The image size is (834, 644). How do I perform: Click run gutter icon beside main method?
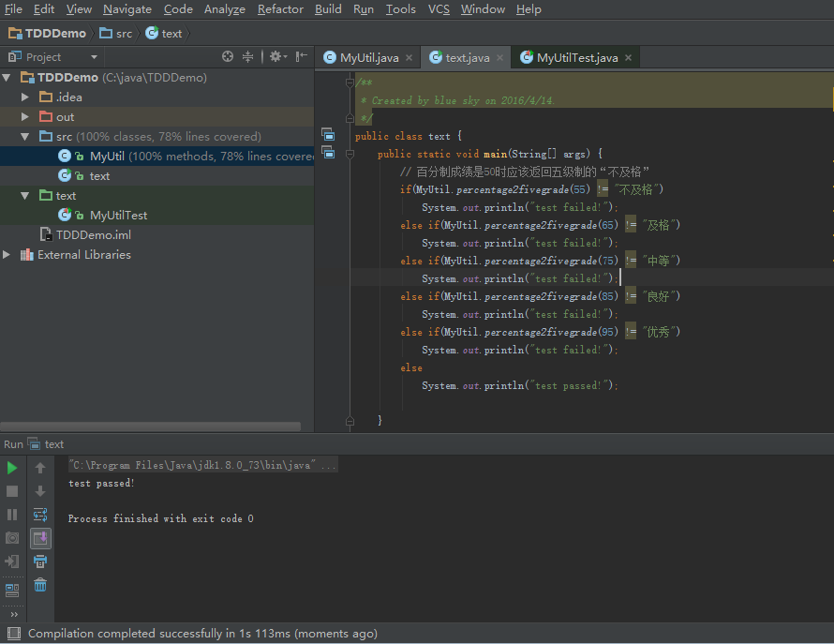click(x=328, y=152)
